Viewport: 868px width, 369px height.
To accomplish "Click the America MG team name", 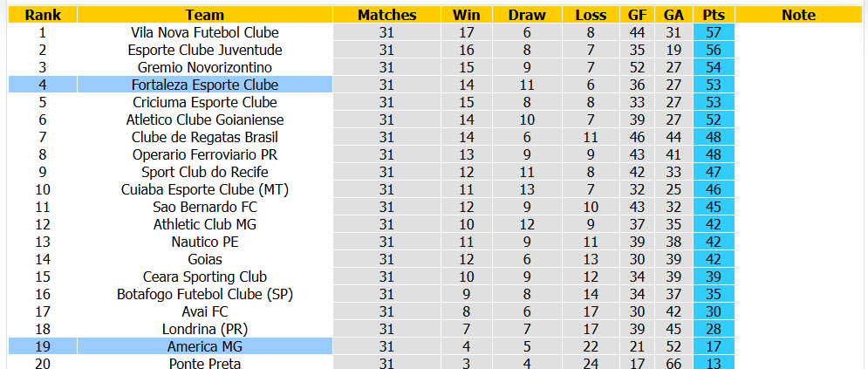I will pos(205,347).
